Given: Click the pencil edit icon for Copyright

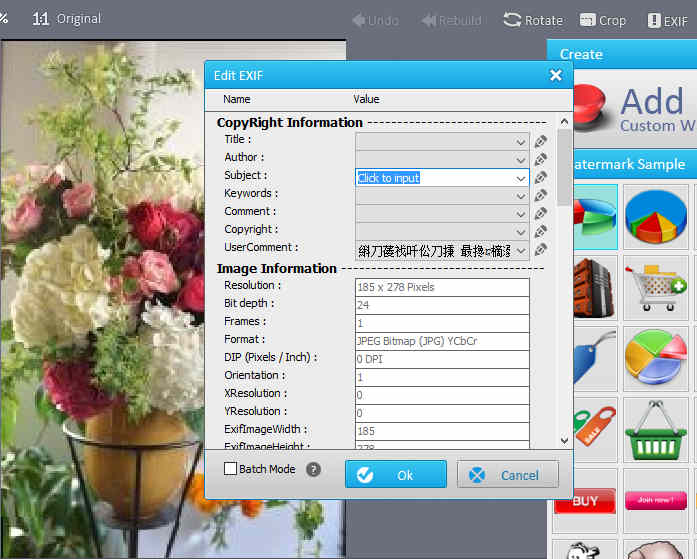Looking at the screenshot, I should pos(541,232).
